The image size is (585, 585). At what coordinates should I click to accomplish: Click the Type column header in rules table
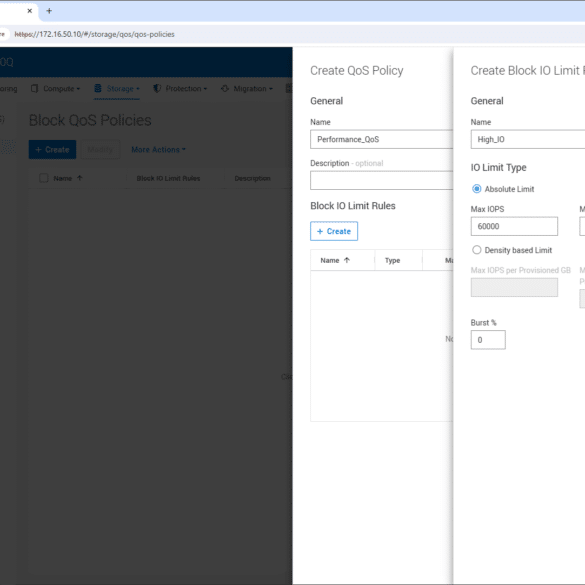(392, 260)
